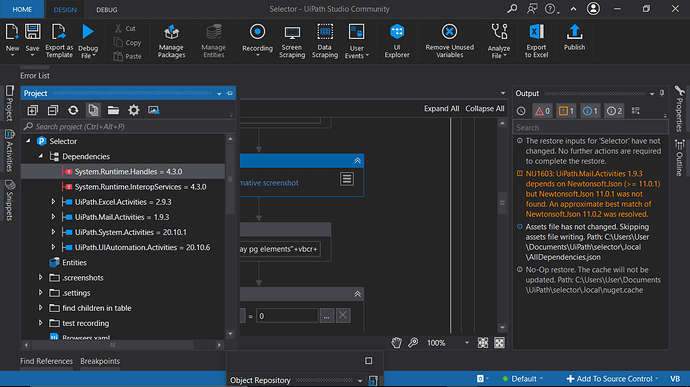Export workflow to Excel
Screen dimensions: 690x387
pos(536,41)
